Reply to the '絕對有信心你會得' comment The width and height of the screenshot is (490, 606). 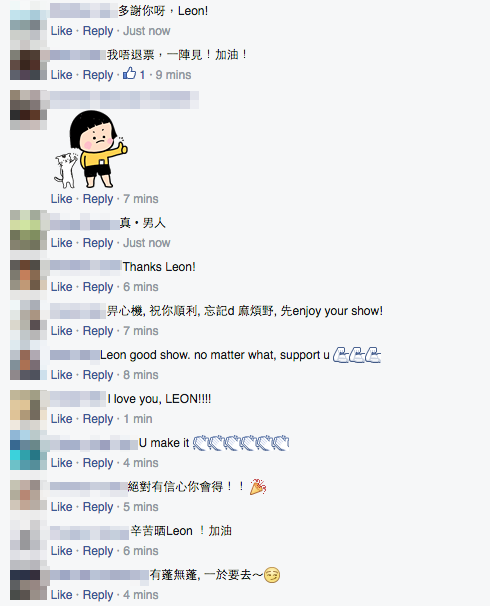coord(98,507)
